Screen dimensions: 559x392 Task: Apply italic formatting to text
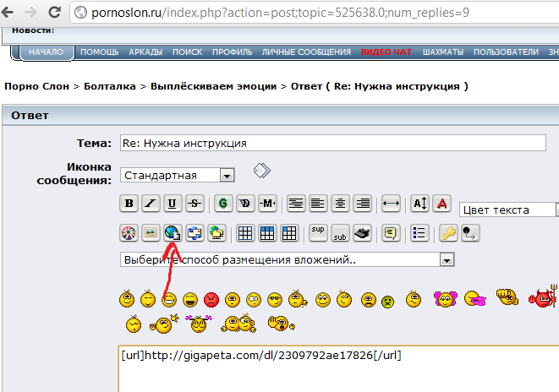151,203
